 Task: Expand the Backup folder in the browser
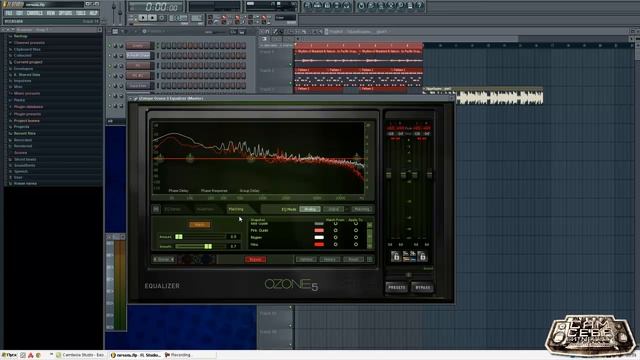[20, 36]
